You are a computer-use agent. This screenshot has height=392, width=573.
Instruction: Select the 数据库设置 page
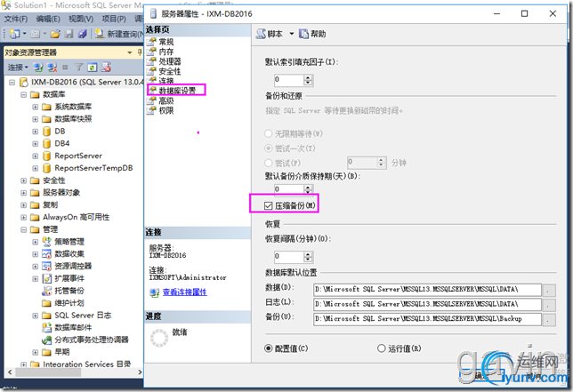tap(176, 90)
